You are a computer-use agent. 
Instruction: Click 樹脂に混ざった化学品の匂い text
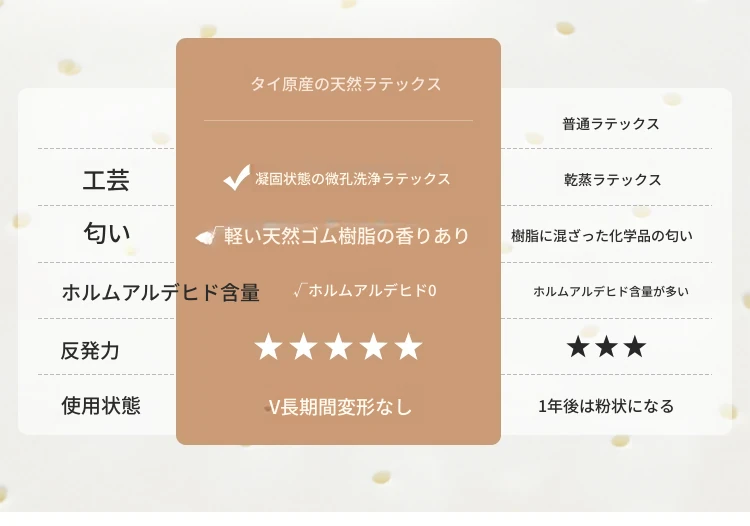602,236
